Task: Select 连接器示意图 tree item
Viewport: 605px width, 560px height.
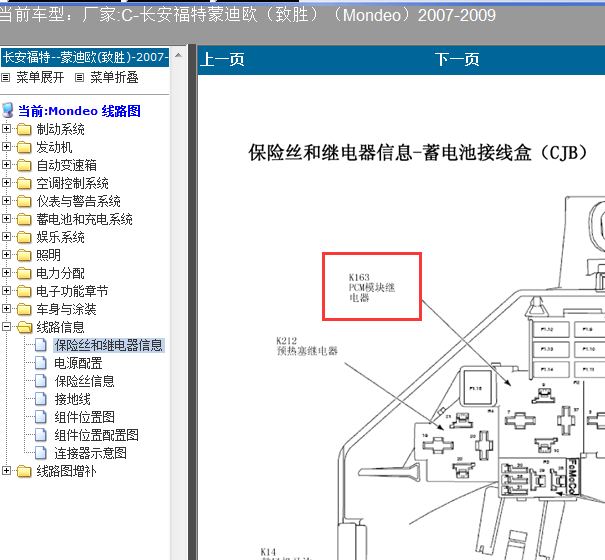Action: click(x=91, y=453)
